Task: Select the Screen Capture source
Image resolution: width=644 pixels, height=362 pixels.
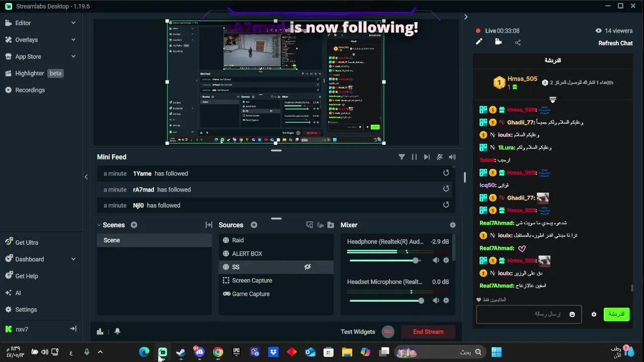Action: (x=276, y=281)
